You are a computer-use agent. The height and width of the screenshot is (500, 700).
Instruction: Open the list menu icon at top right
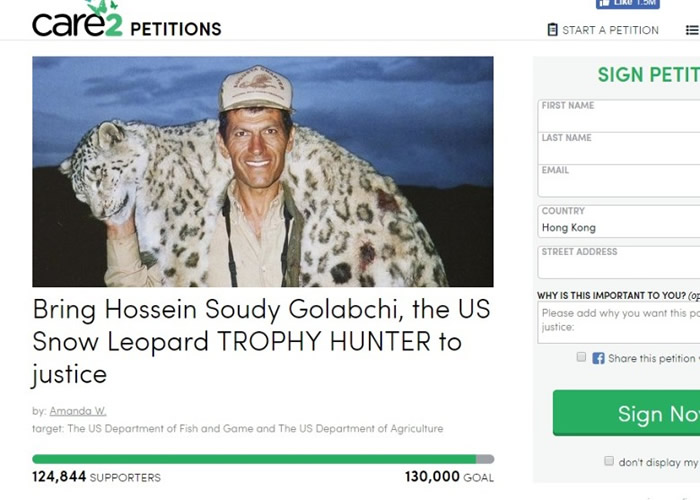[x=692, y=30]
